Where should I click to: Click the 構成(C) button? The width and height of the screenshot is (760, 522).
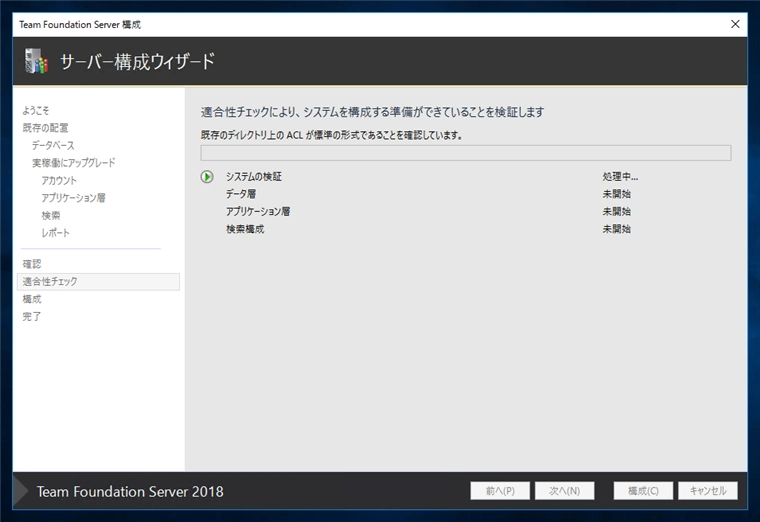tap(643, 490)
